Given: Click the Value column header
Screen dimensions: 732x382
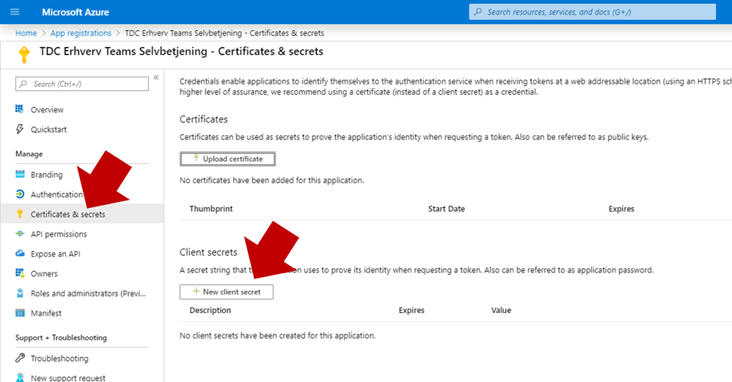Looking at the screenshot, I should point(501,310).
